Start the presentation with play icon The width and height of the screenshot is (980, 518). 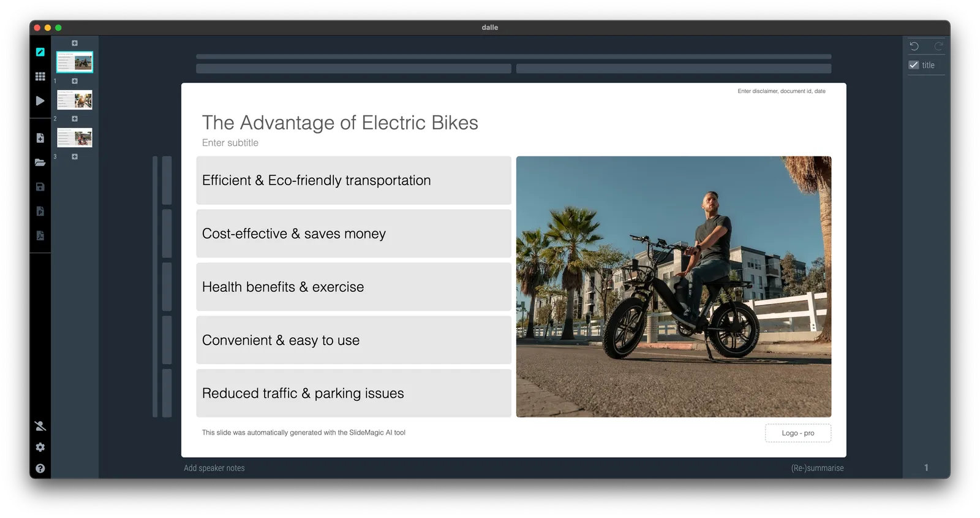40,101
